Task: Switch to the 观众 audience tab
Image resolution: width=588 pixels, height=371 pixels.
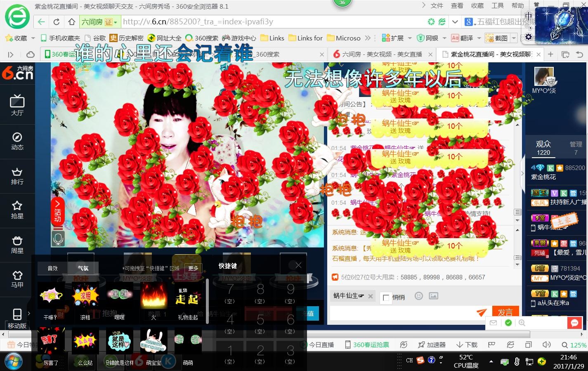Action: coord(543,147)
